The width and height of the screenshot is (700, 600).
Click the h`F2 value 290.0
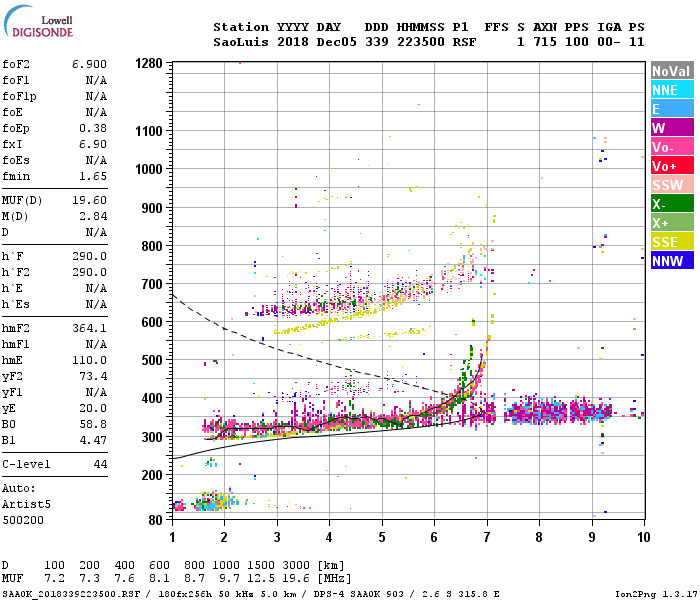coord(89,272)
